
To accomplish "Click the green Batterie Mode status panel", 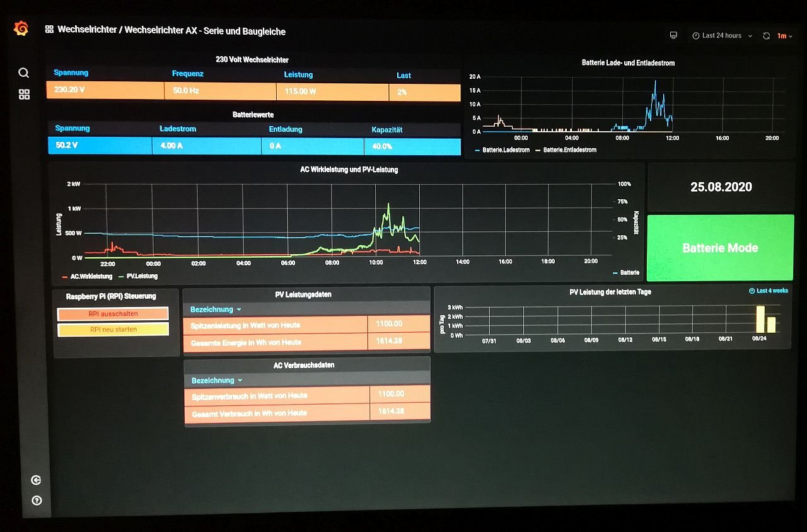I will (720, 248).
